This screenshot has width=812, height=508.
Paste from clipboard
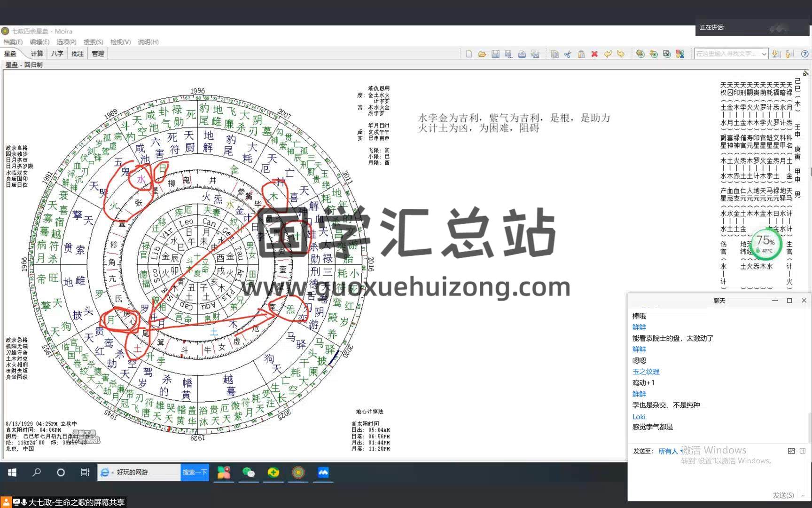(x=581, y=54)
